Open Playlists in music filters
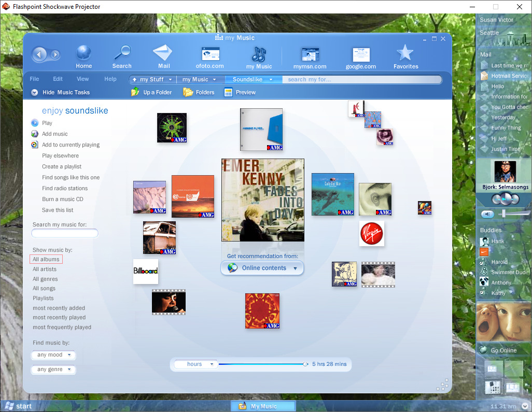Screen dimensions: 532x412 [x=43, y=298]
